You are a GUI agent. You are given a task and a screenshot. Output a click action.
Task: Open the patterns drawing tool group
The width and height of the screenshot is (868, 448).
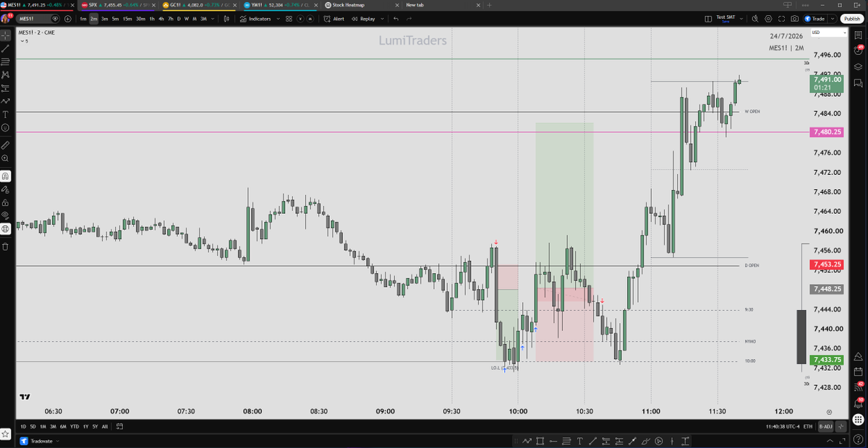point(5,74)
